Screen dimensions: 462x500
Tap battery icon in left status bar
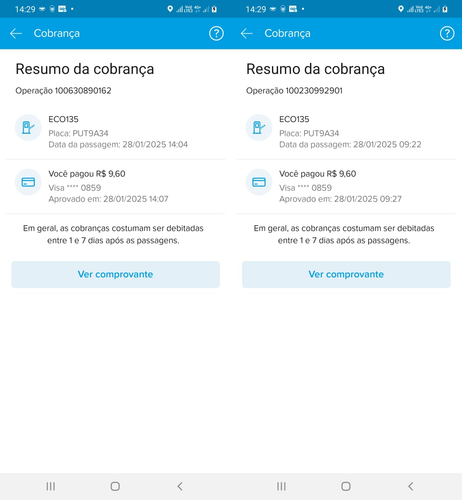pos(214,9)
